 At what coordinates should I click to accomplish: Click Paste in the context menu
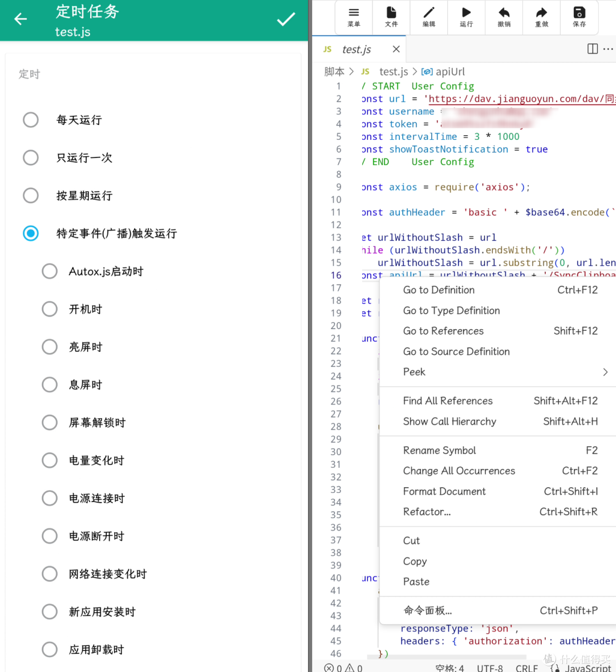coord(498,581)
